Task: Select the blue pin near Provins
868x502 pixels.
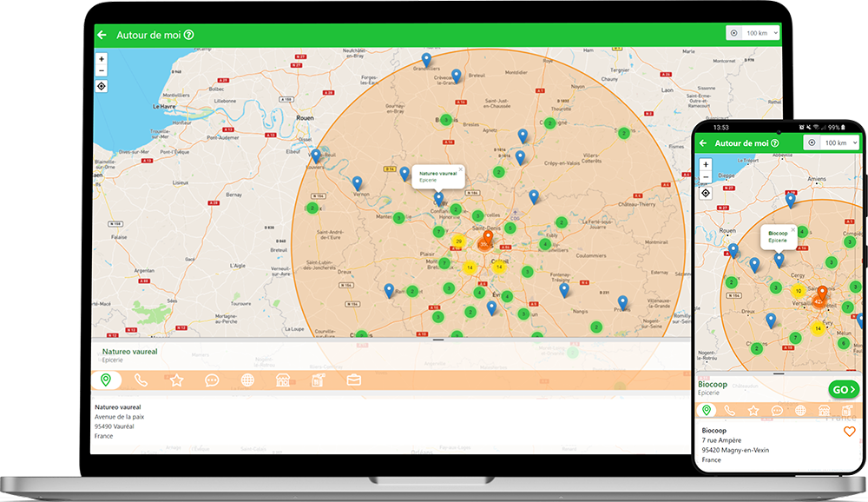Action: pyautogui.click(x=622, y=302)
